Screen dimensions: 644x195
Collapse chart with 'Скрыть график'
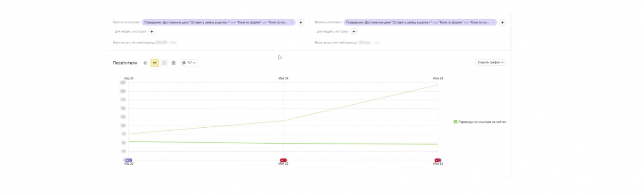490,62
